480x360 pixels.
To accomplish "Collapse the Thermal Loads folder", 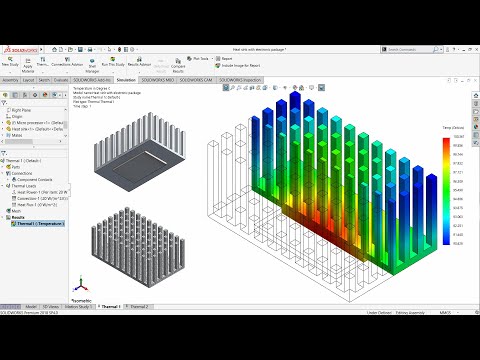I will [x=3, y=186].
